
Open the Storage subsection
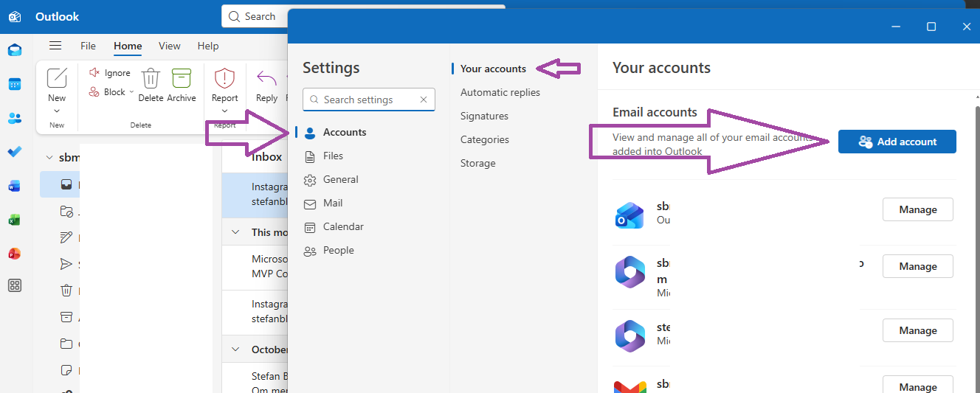(x=478, y=163)
